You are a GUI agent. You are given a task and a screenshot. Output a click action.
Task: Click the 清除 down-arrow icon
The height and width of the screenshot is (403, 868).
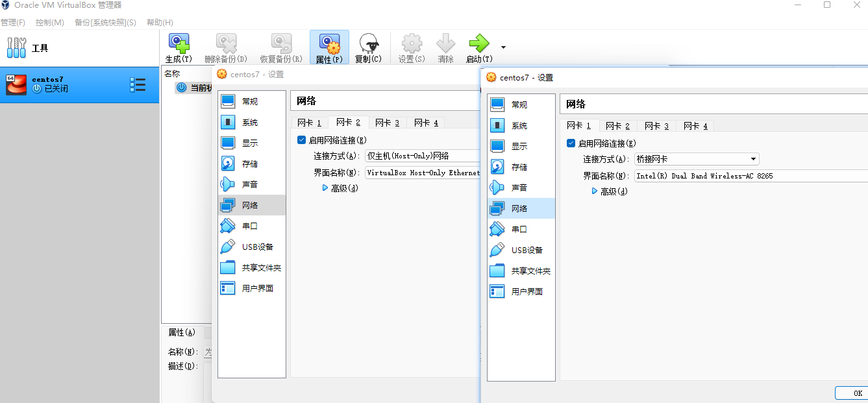[446, 48]
